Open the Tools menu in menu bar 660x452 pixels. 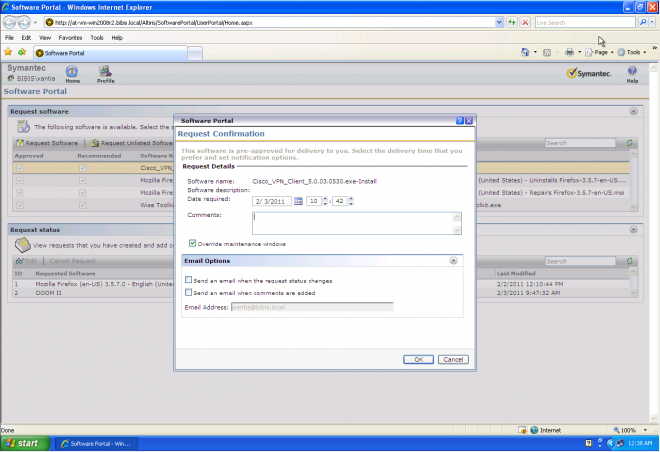pyautogui.click(x=97, y=37)
